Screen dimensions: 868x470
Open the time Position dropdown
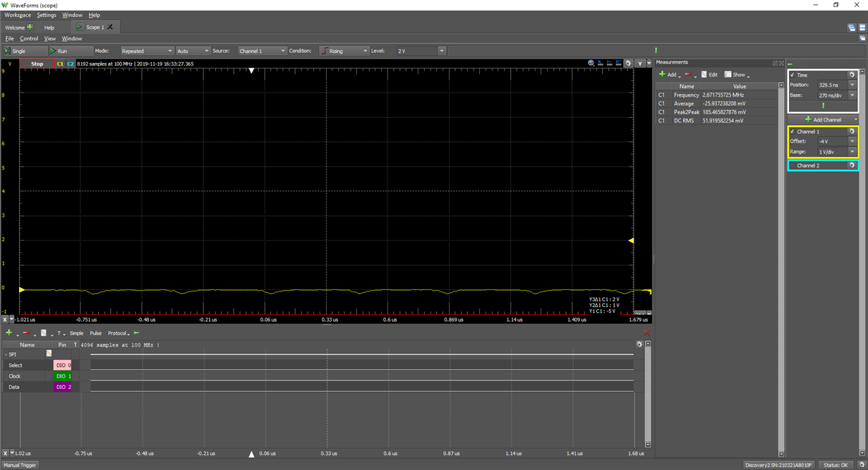(852, 85)
